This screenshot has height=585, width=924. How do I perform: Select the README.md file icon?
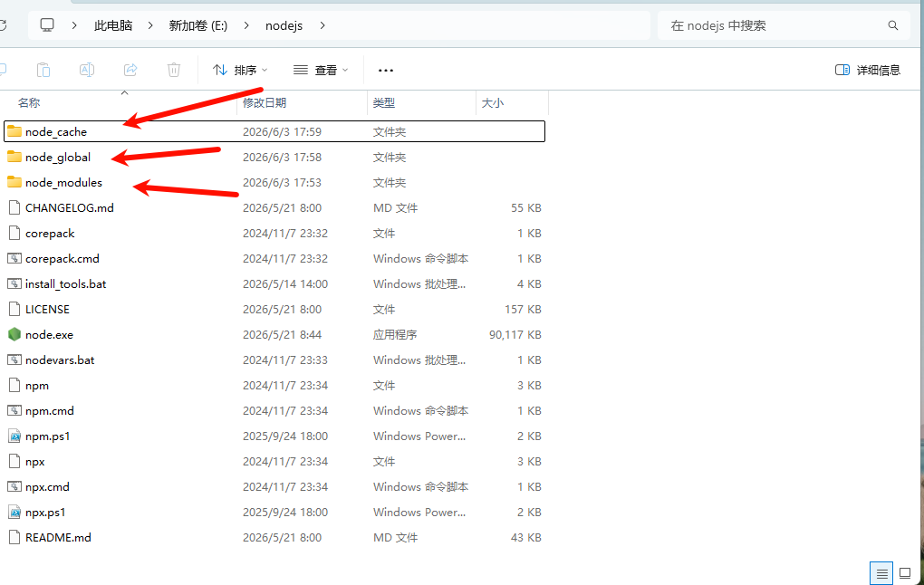click(x=14, y=537)
